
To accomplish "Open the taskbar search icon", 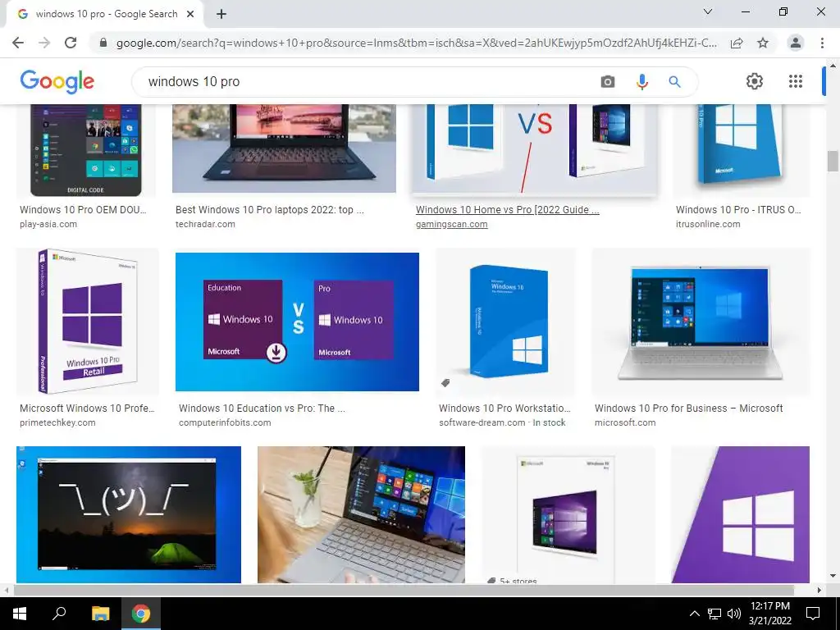I will 59,614.
